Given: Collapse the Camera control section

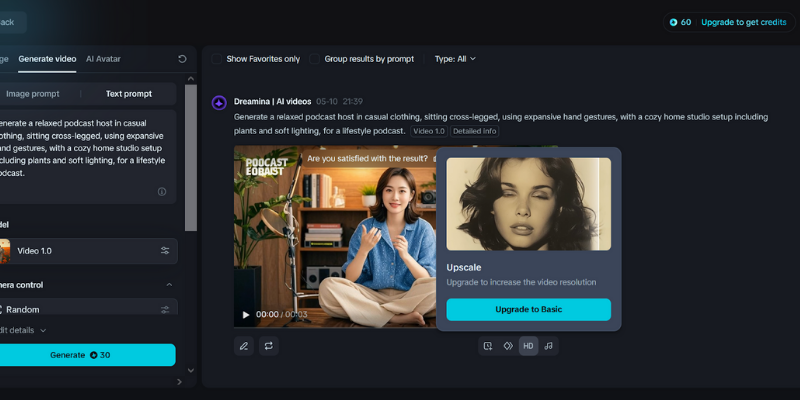Looking at the screenshot, I should (x=169, y=285).
